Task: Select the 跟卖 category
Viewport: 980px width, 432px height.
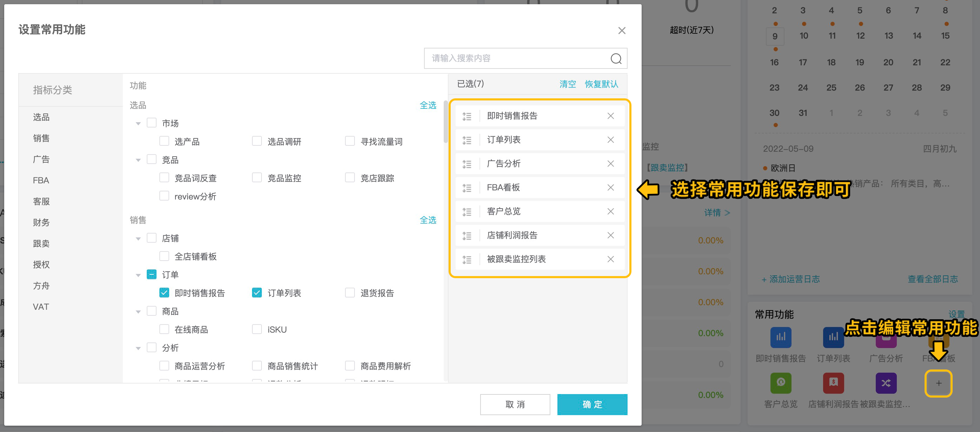Action: click(41, 244)
